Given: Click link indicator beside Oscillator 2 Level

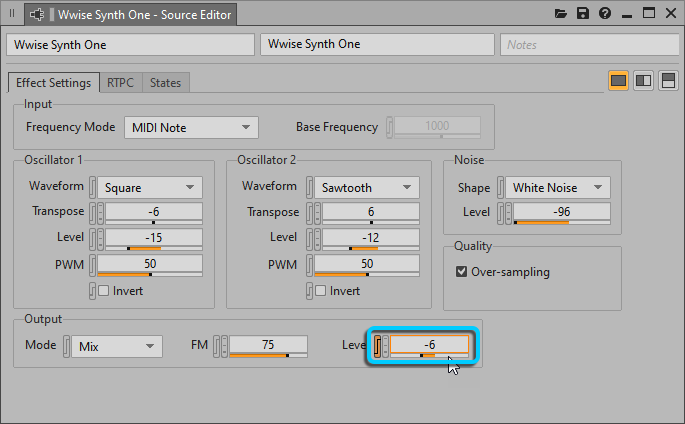Looking at the screenshot, I should [318, 239].
